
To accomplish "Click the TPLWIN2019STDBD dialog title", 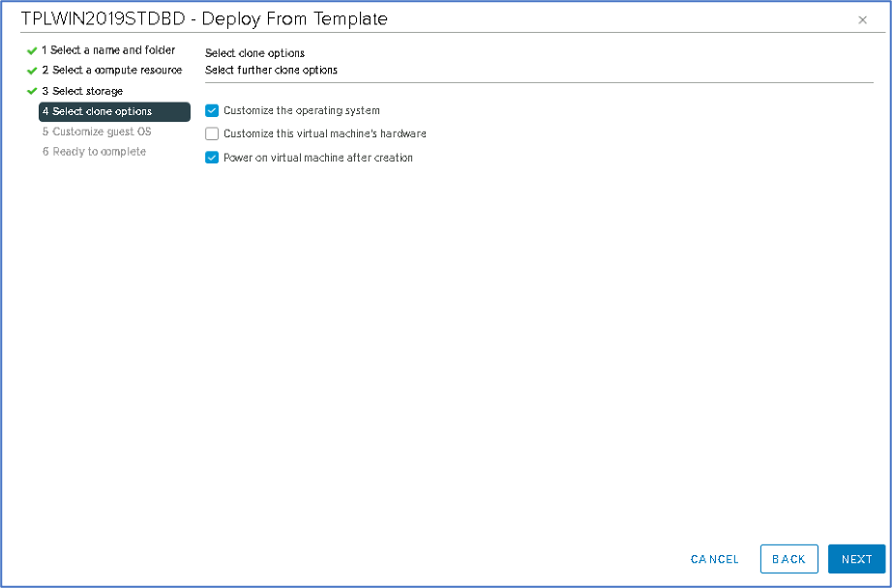I will point(204,18).
